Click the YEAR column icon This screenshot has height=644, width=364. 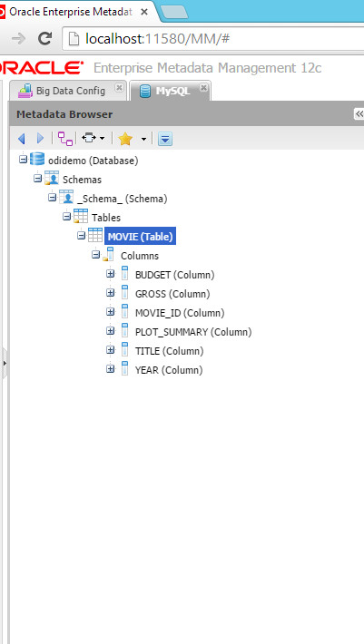coord(125,368)
